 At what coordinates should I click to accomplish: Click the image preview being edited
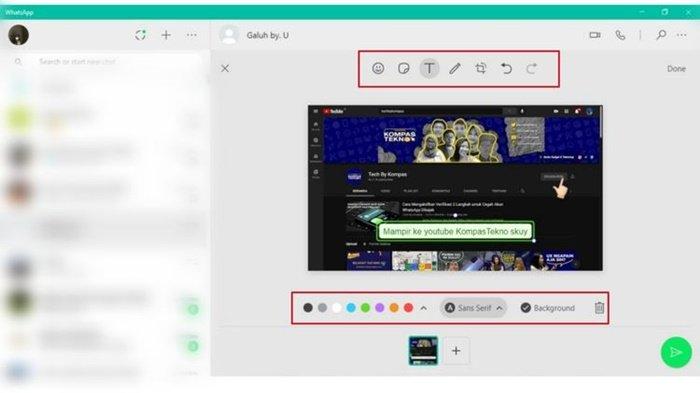point(455,188)
